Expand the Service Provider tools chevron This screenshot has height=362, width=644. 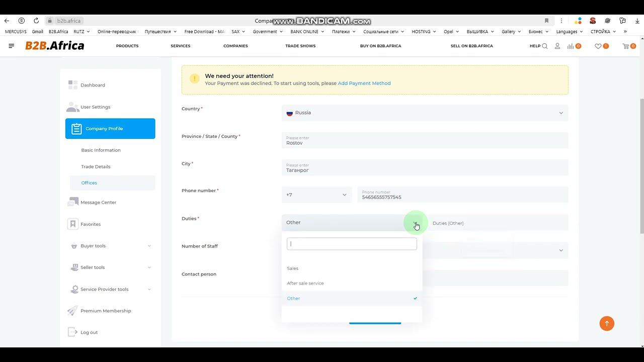149,289
